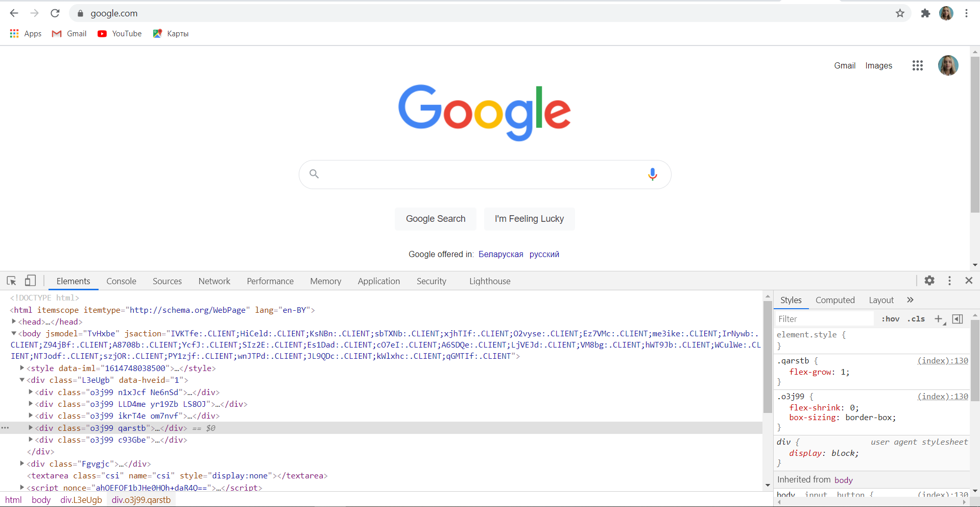980x507 pixels.
Task: Add new style rule with plus icon
Action: [939, 319]
